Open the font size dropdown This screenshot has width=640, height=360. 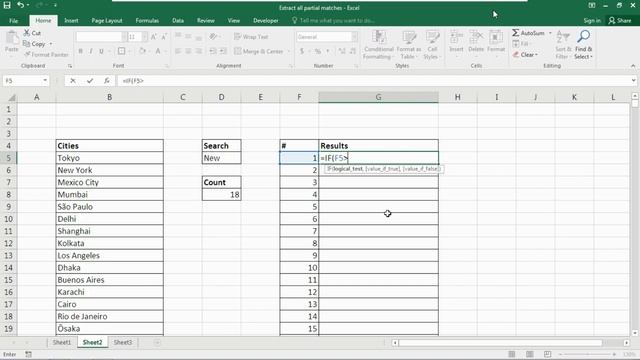point(144,37)
